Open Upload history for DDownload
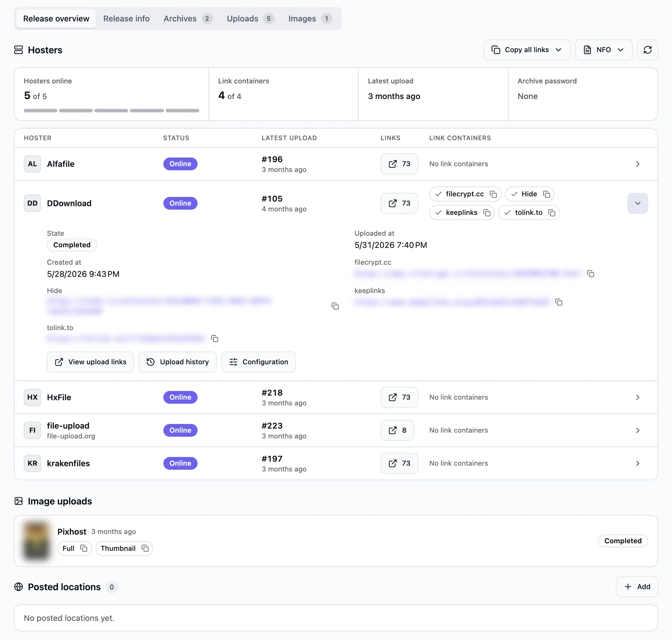 pos(177,362)
